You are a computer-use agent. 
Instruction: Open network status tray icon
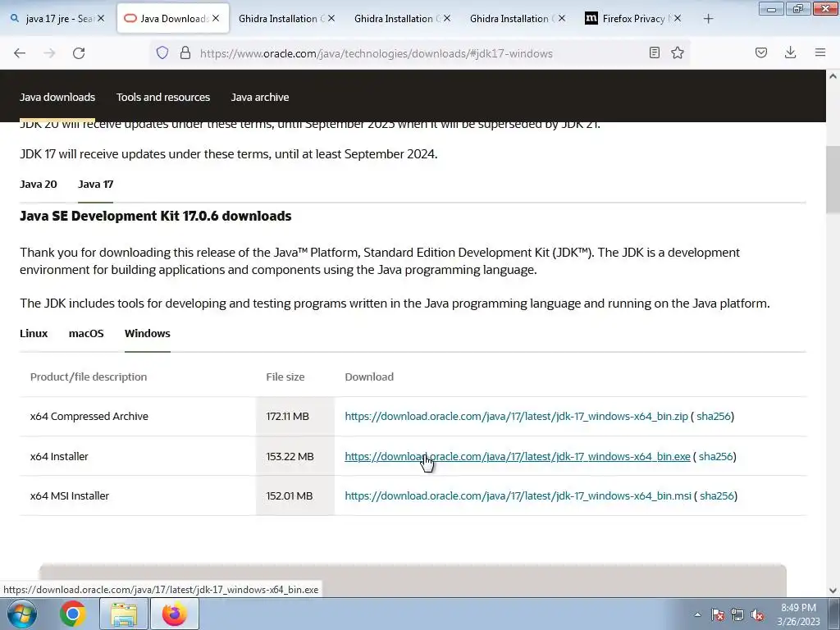pyautogui.click(x=737, y=615)
